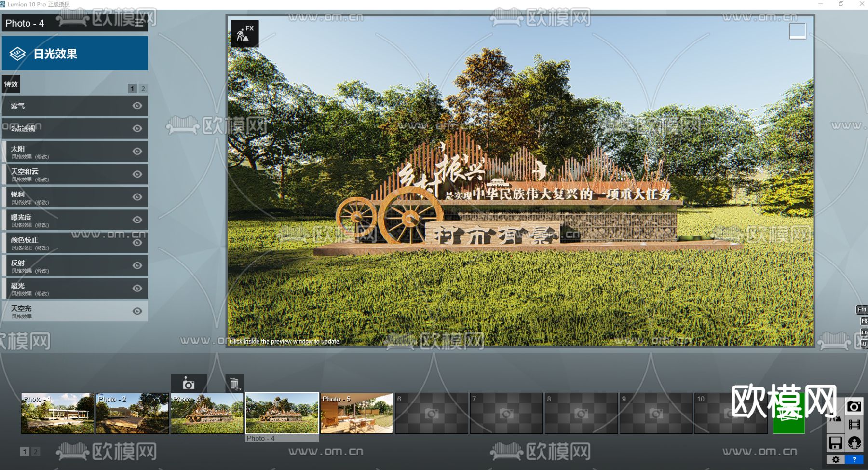The image size is (868, 470).
Task: Open the blue help question mark
Action: pyautogui.click(x=854, y=460)
